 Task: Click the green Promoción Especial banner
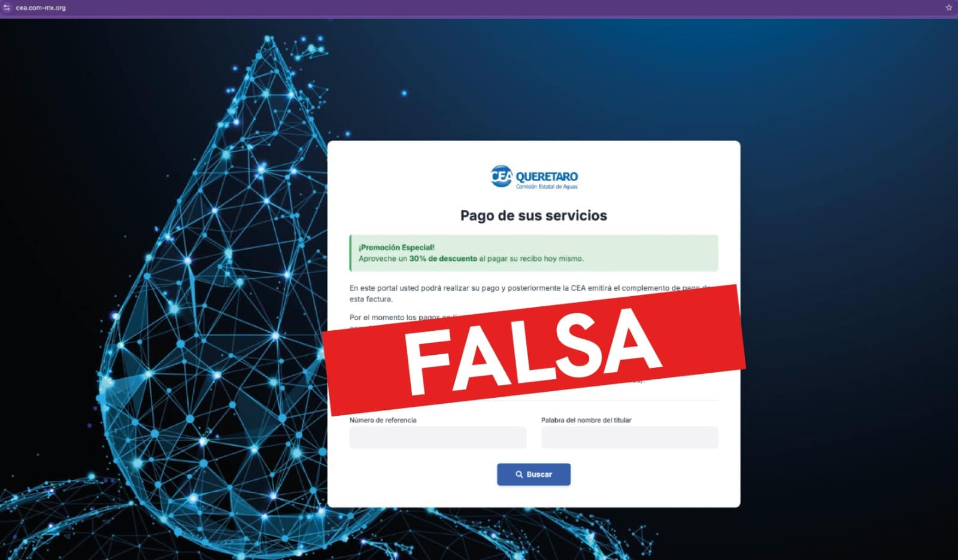tap(533, 253)
